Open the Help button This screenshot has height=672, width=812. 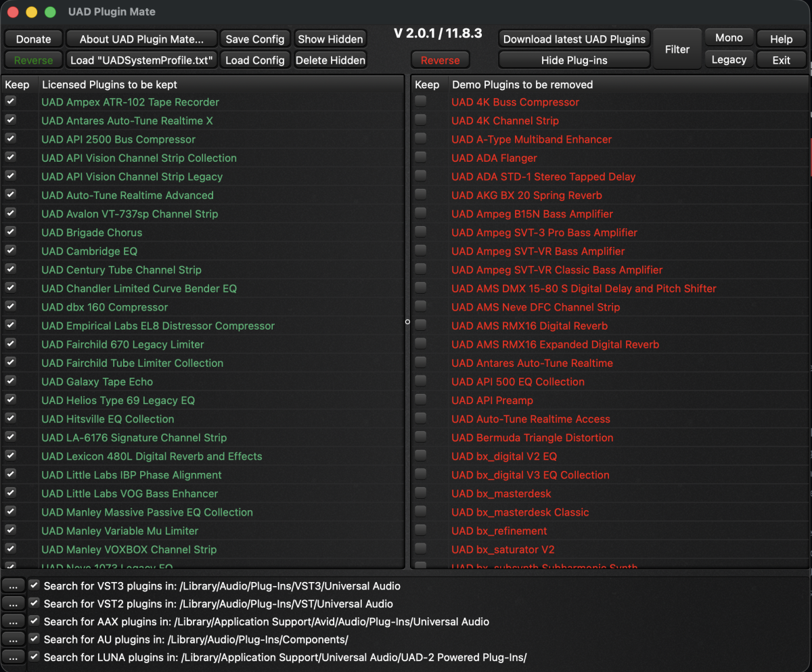click(x=781, y=39)
